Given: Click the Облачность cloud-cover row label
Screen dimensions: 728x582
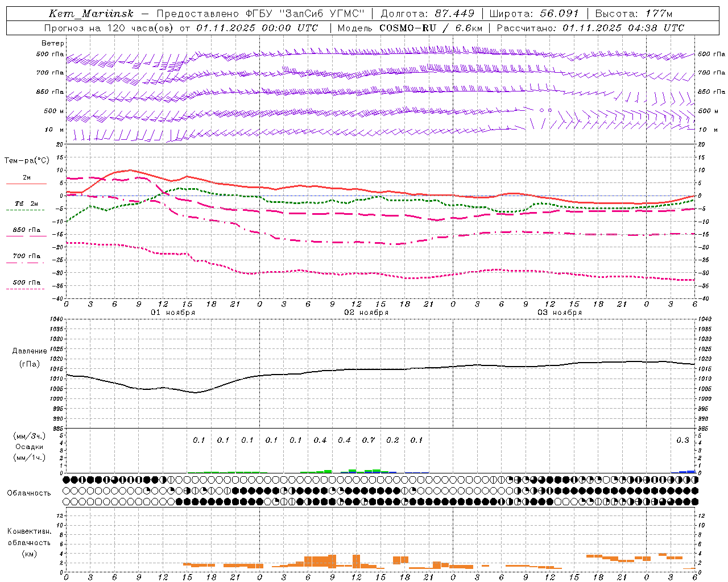Looking at the screenshot, I should pyautogui.click(x=29, y=493).
